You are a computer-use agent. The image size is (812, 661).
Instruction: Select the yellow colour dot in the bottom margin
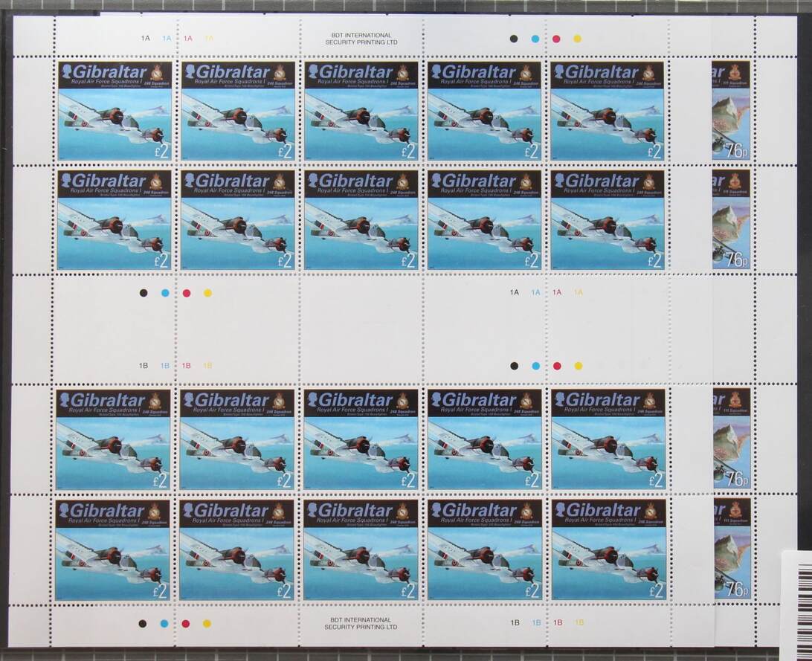tap(207, 624)
